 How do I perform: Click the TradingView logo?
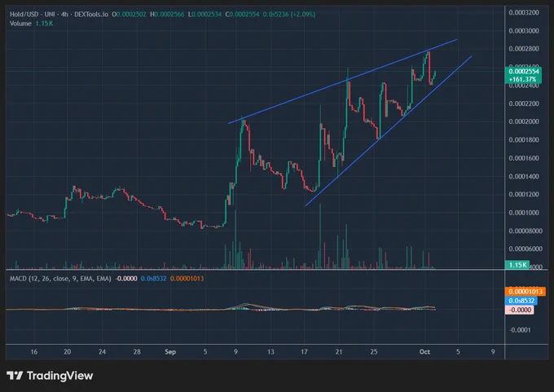(x=50, y=376)
